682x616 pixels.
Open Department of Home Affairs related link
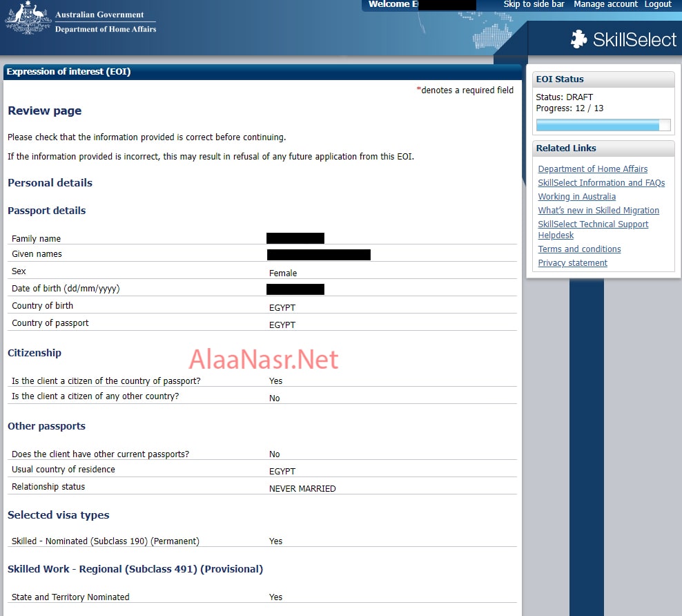coord(592,169)
